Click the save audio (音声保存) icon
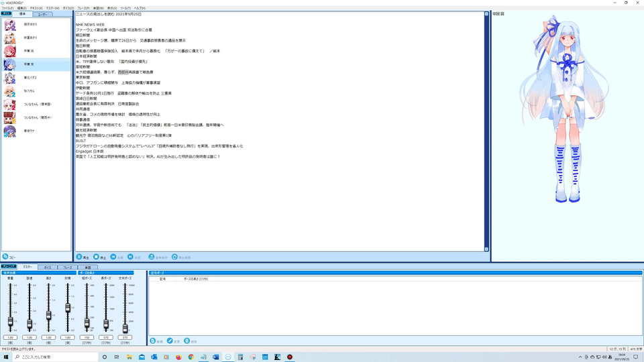 (151, 257)
